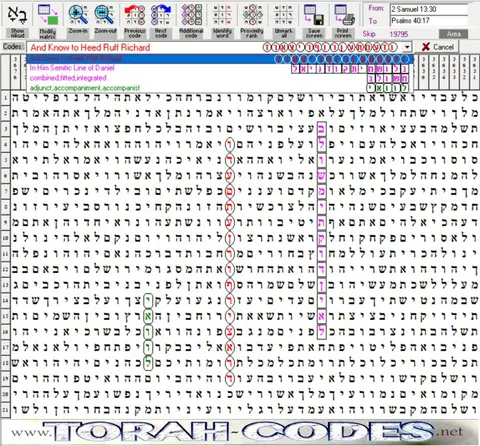The height and width of the screenshot is (446, 480).
Task: Go to Previous code icon
Action: [135, 14]
